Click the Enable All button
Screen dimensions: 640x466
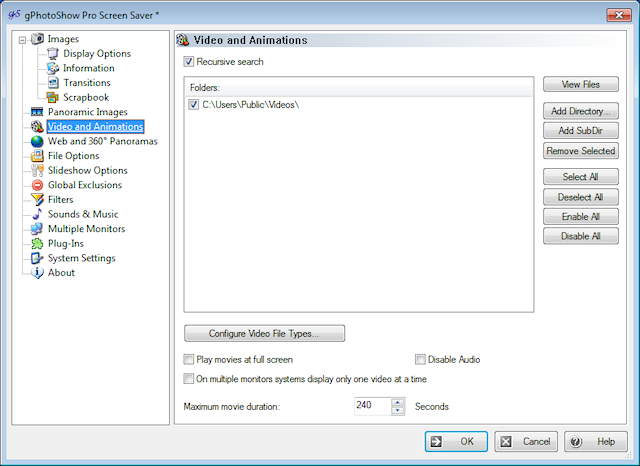(580, 217)
